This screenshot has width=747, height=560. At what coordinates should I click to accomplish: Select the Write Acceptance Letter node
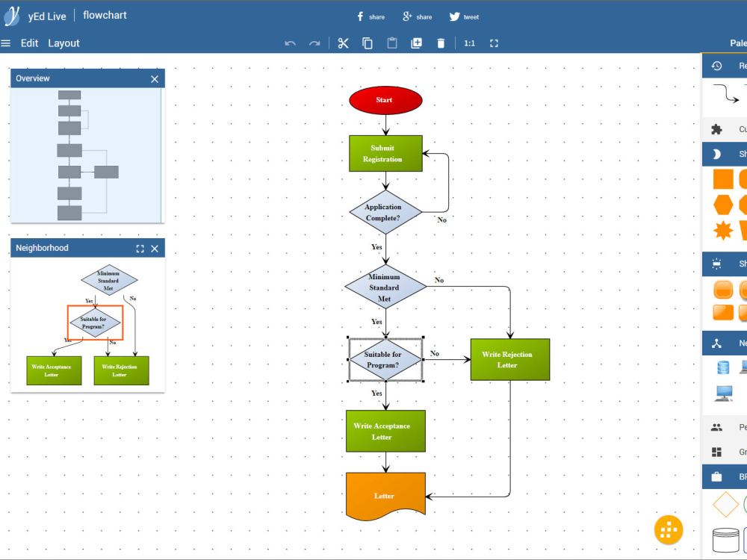[385, 431]
